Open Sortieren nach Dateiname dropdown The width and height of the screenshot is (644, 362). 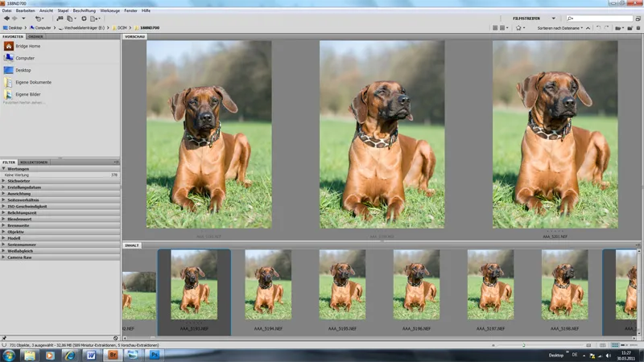click(x=559, y=28)
